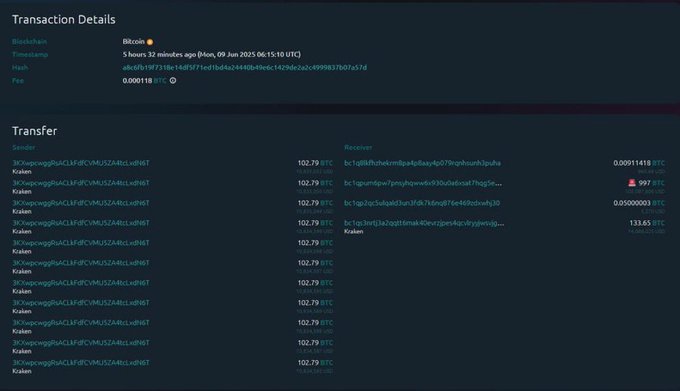Click the 0.000118 fee value
The height and width of the screenshot is (391, 680).
(137, 81)
